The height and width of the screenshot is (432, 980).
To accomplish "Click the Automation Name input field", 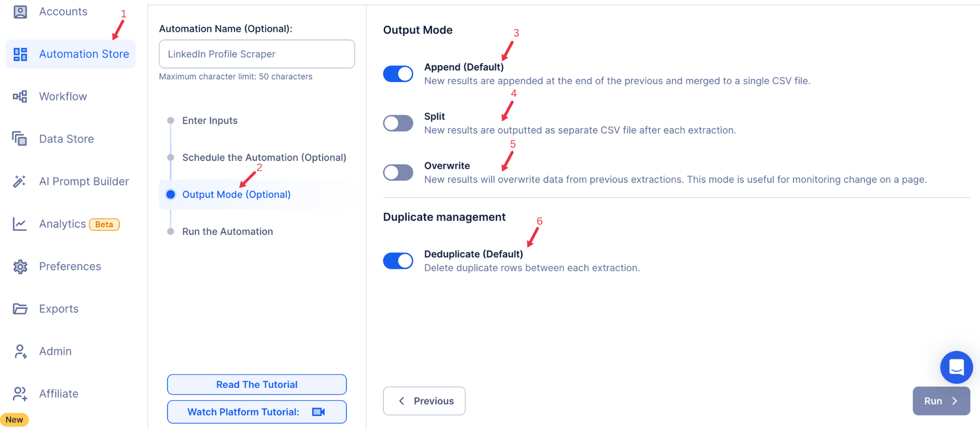I will click(257, 54).
